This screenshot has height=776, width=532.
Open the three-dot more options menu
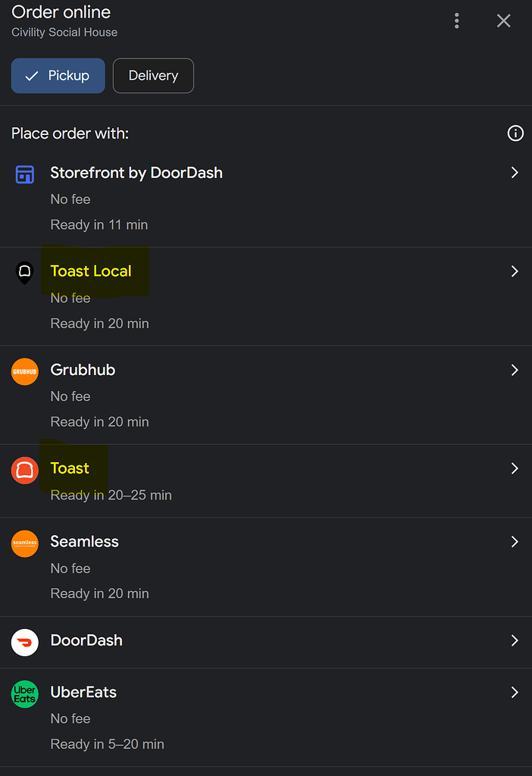[456, 20]
